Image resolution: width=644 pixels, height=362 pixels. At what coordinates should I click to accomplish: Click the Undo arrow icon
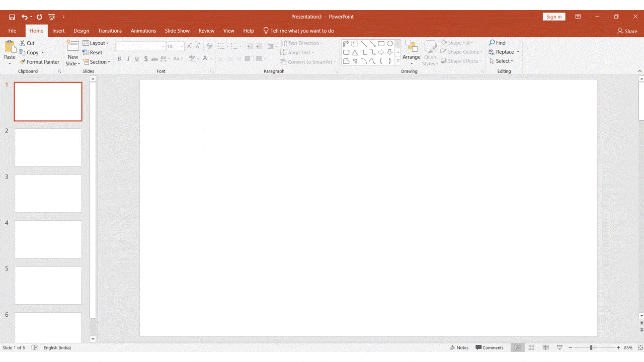(24, 17)
